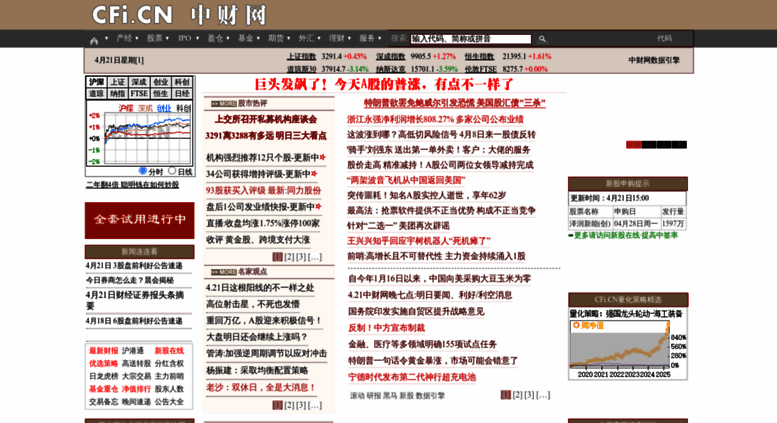
Task: Expand the 期货 dropdown menu
Action: coord(279,38)
